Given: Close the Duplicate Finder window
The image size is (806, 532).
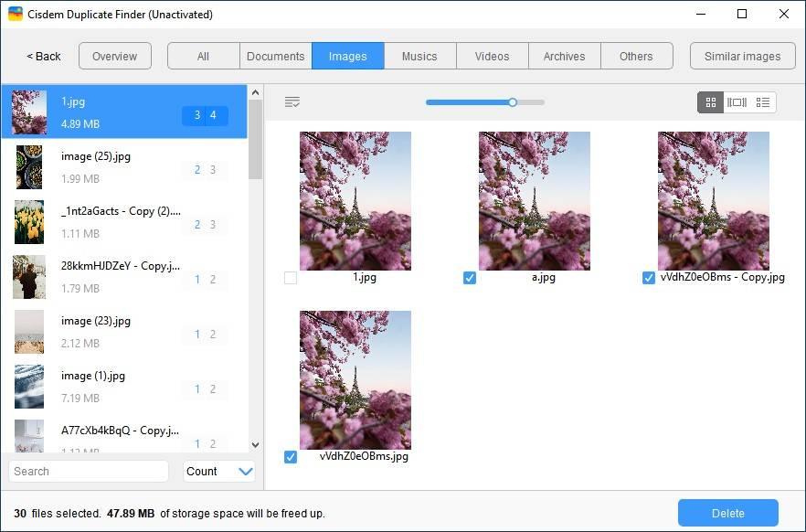Looking at the screenshot, I should tap(784, 14).
